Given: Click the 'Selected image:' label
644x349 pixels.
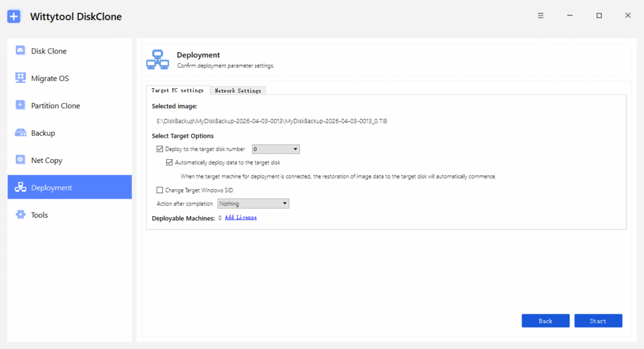Looking at the screenshot, I should (174, 106).
